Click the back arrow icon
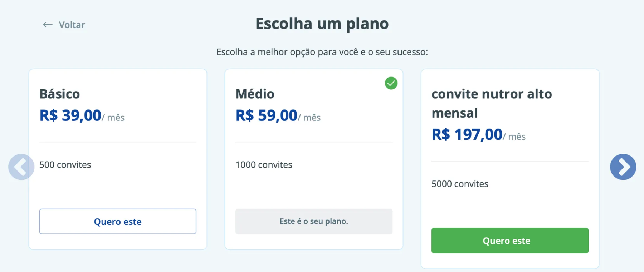Screen dimensions: 644x272 [x=48, y=25]
